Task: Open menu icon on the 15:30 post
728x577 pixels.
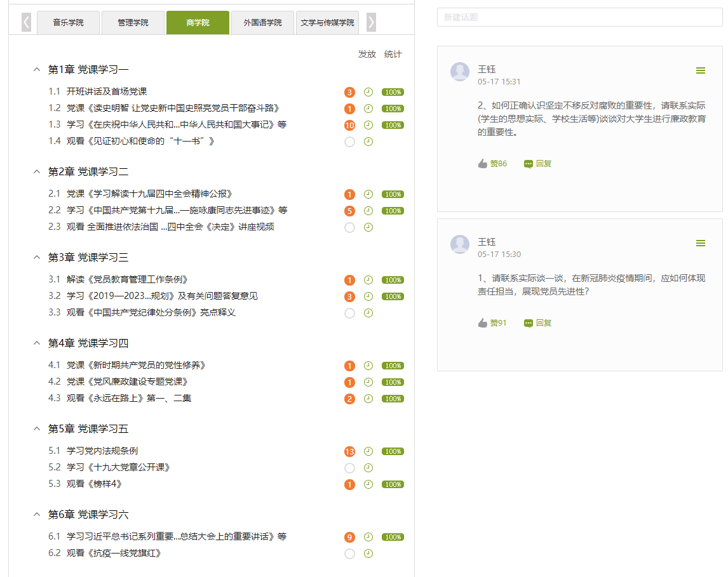Action: [701, 243]
